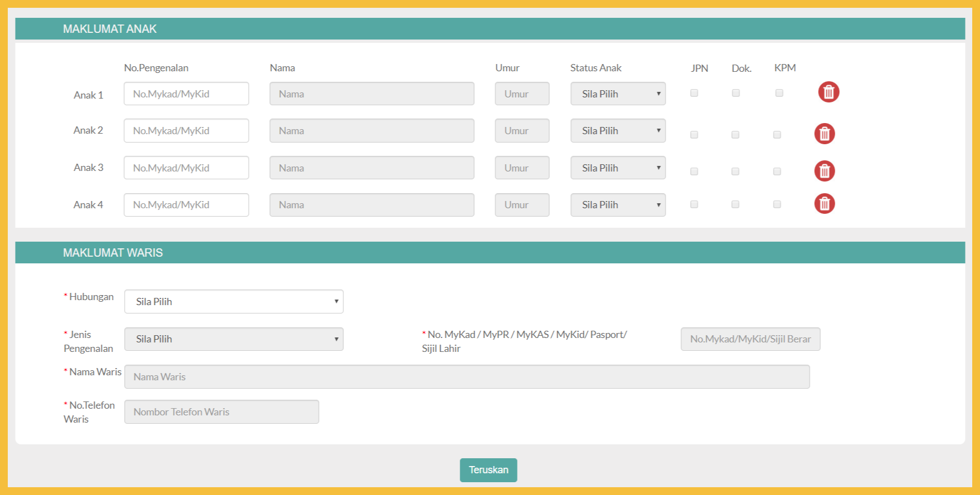Enable the Dok. checkbox for Anak 2

click(x=735, y=135)
